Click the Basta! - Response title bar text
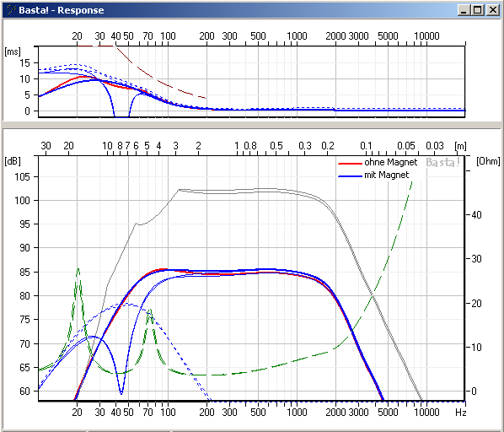This screenshot has width=504, height=432. [61, 10]
